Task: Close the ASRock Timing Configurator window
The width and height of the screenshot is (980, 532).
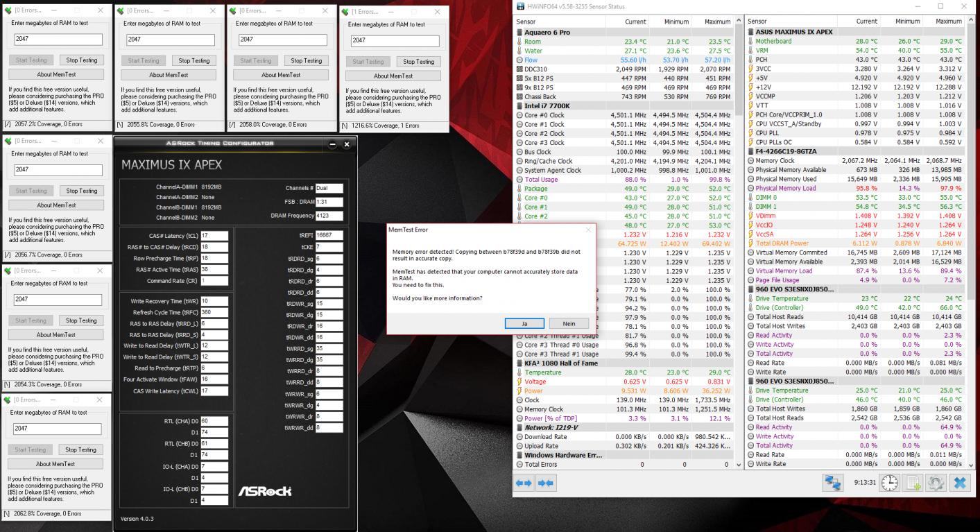Action: point(347,144)
